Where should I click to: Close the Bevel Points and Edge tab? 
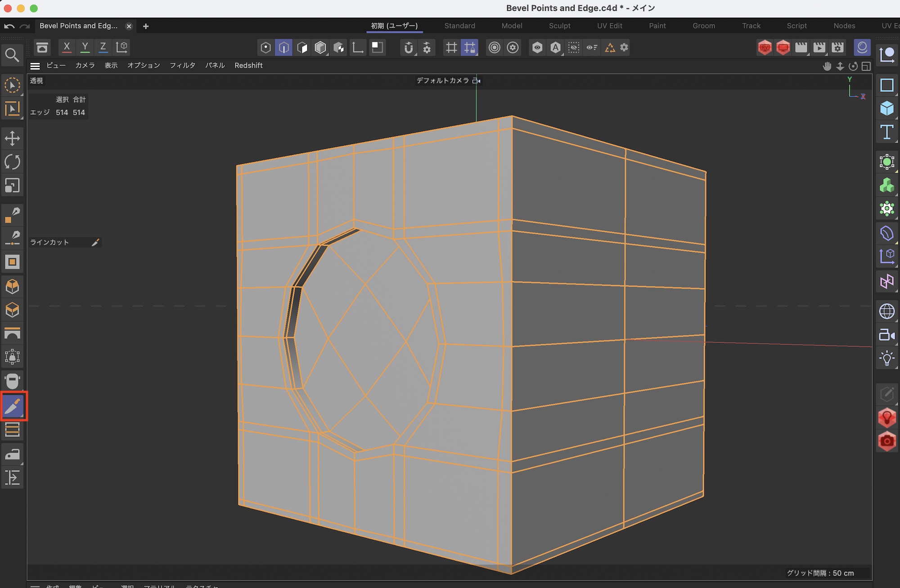coord(129,26)
